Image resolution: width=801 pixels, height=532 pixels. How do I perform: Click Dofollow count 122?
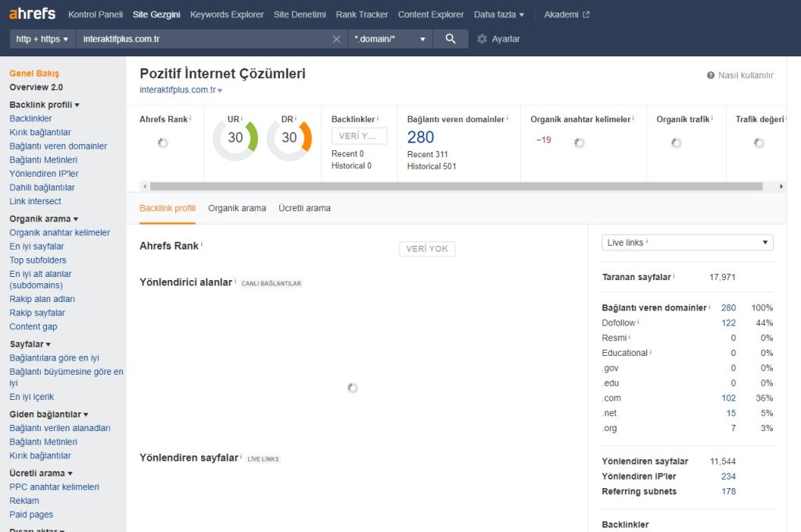point(728,323)
